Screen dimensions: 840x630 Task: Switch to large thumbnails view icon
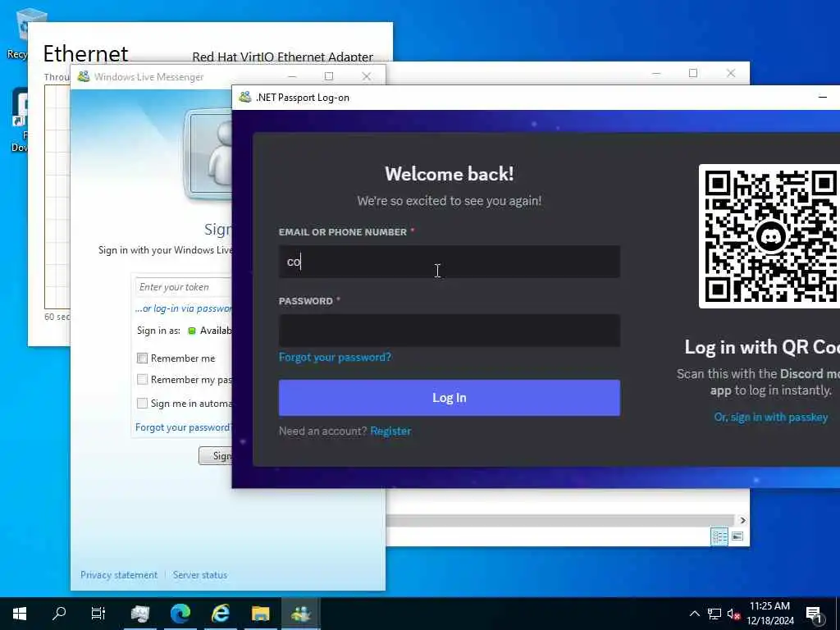click(737, 536)
